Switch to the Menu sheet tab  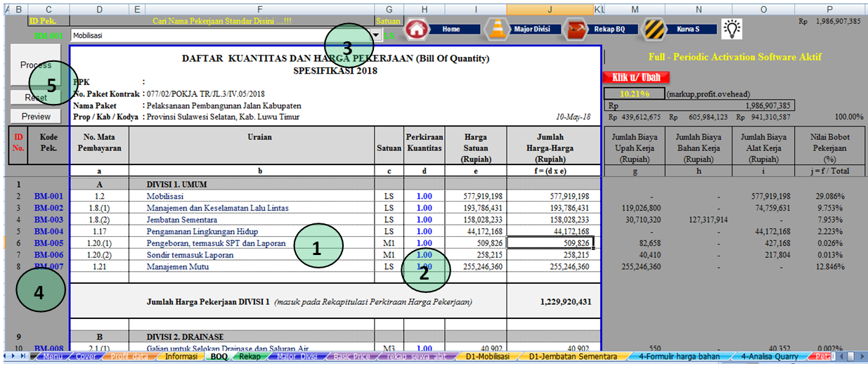pyautogui.click(x=52, y=357)
